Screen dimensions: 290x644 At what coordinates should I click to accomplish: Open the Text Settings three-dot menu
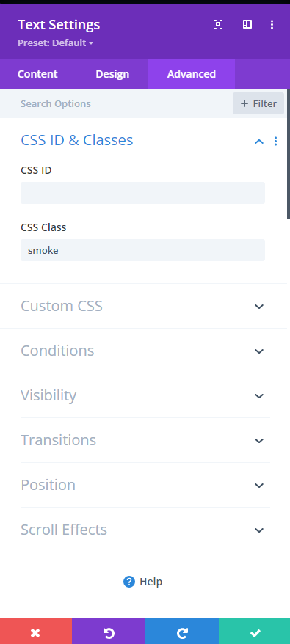(272, 25)
